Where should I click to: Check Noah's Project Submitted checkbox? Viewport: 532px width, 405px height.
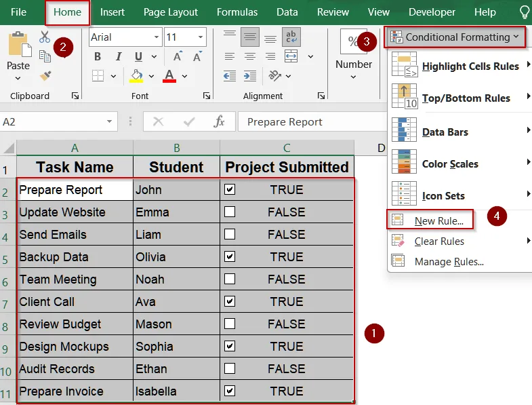230,279
